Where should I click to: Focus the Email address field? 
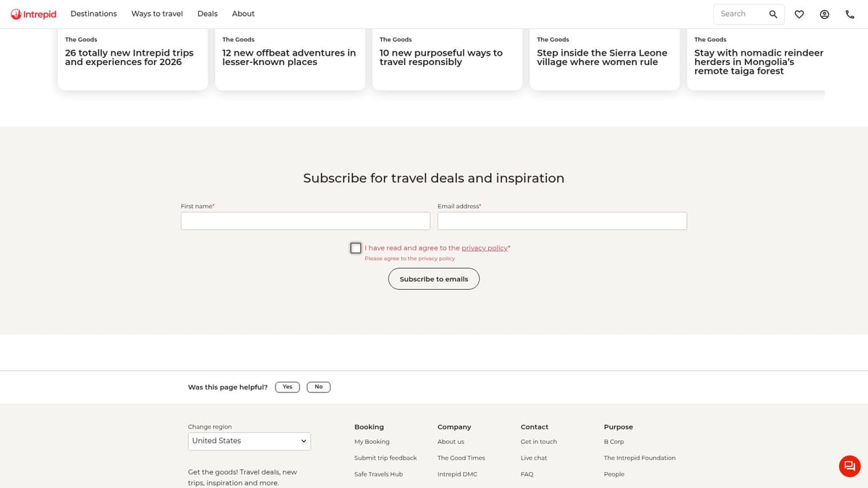click(562, 221)
